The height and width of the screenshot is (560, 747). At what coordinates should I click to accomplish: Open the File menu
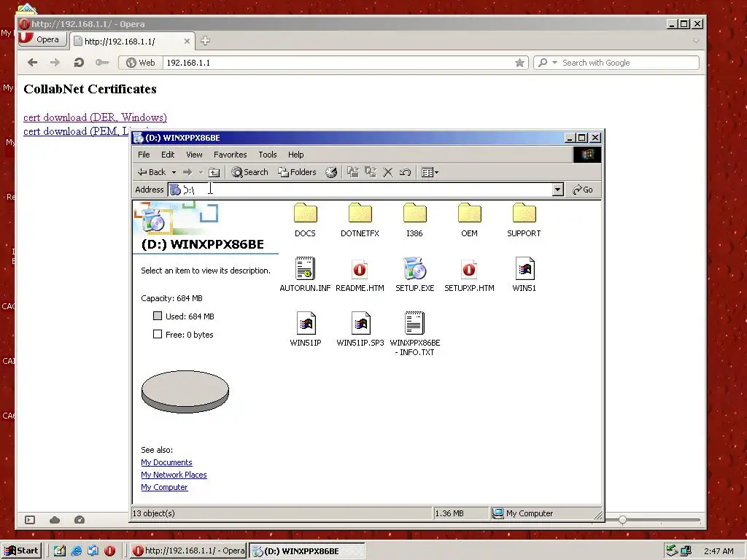(x=144, y=155)
